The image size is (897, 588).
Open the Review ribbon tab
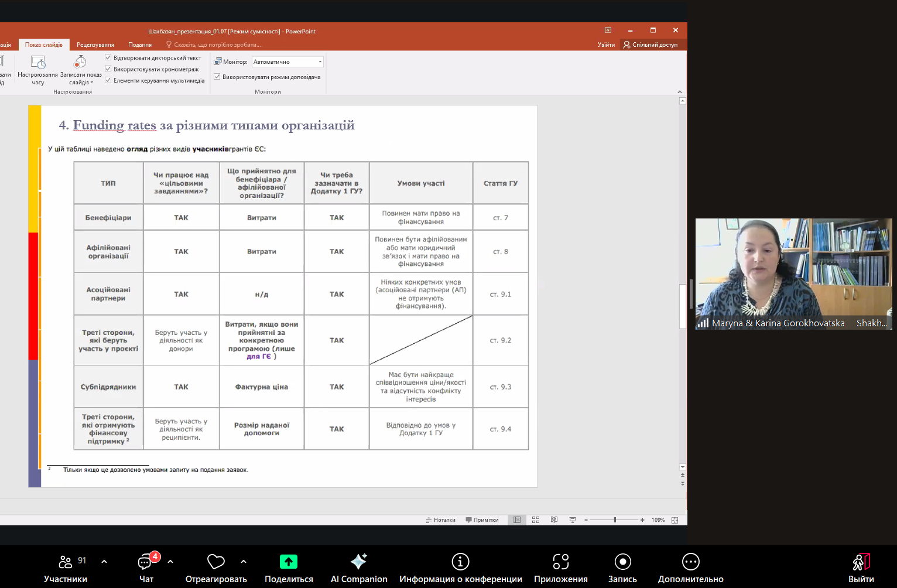click(95, 45)
